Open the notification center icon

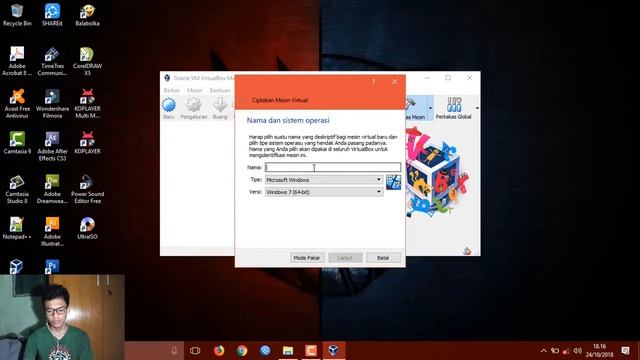pyautogui.click(x=625, y=351)
